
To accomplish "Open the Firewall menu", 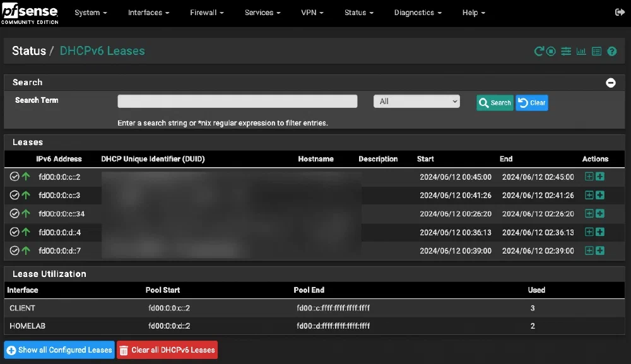I will click(206, 12).
